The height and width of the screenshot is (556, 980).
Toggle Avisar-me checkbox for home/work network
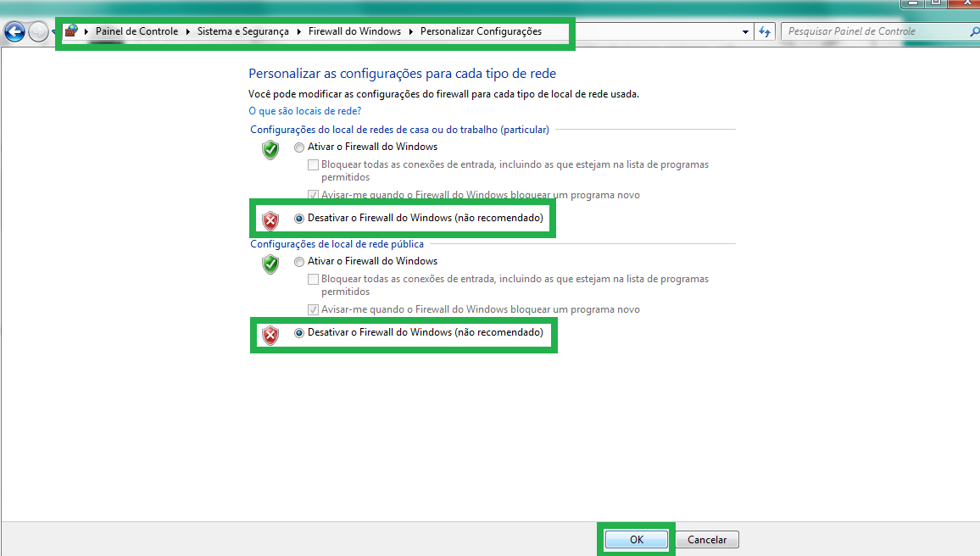click(x=313, y=195)
